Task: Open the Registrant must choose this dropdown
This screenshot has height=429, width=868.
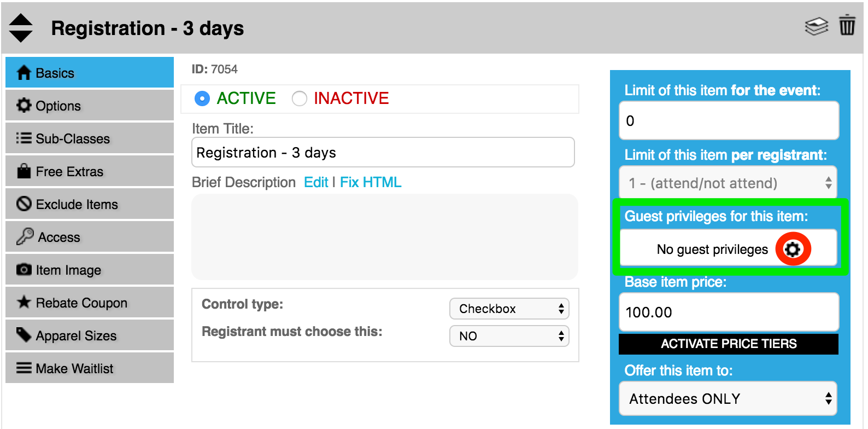Action: tap(509, 336)
